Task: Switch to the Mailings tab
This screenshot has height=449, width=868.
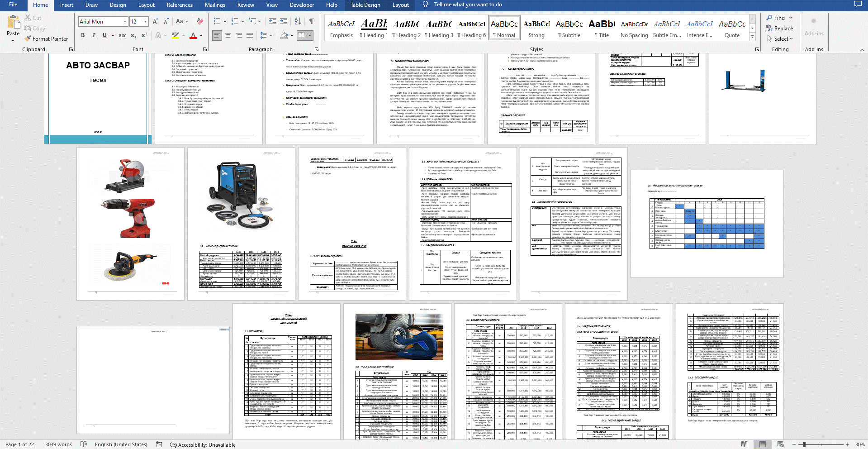Action: 215,5
